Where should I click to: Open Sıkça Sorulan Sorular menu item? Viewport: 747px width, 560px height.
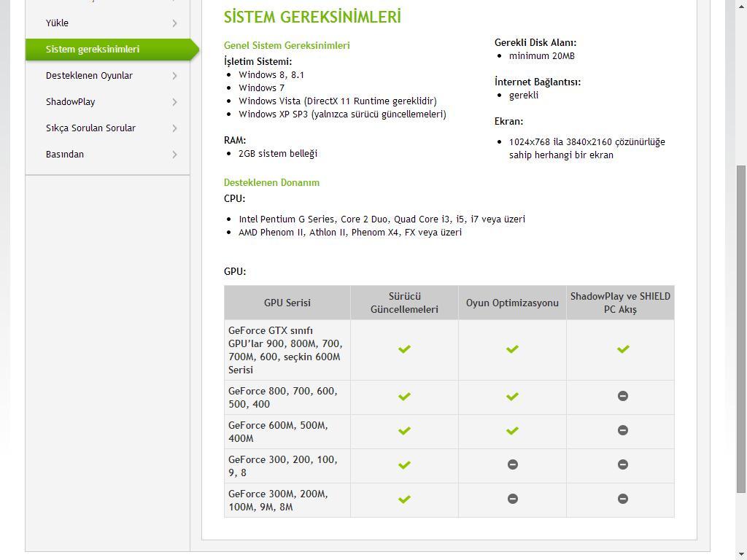90,128
